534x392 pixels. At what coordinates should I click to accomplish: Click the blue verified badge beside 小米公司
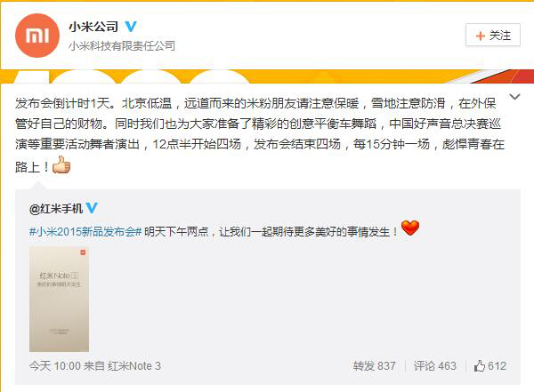(131, 26)
